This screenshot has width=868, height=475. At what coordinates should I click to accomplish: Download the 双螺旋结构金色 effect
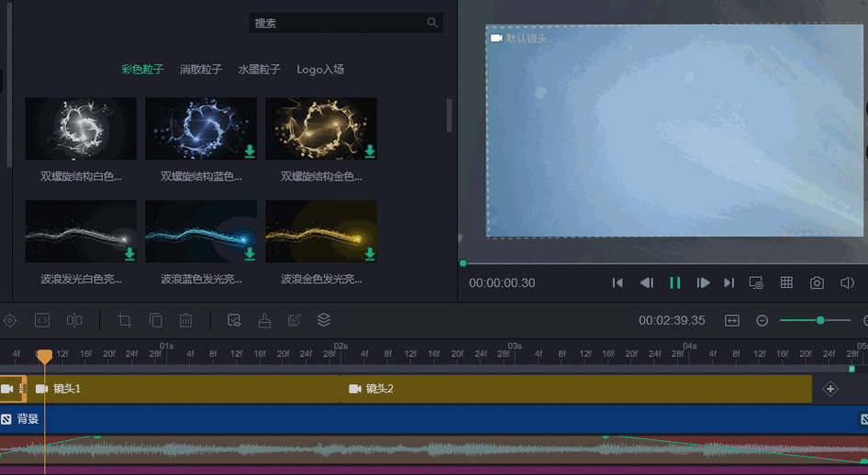coord(370,151)
